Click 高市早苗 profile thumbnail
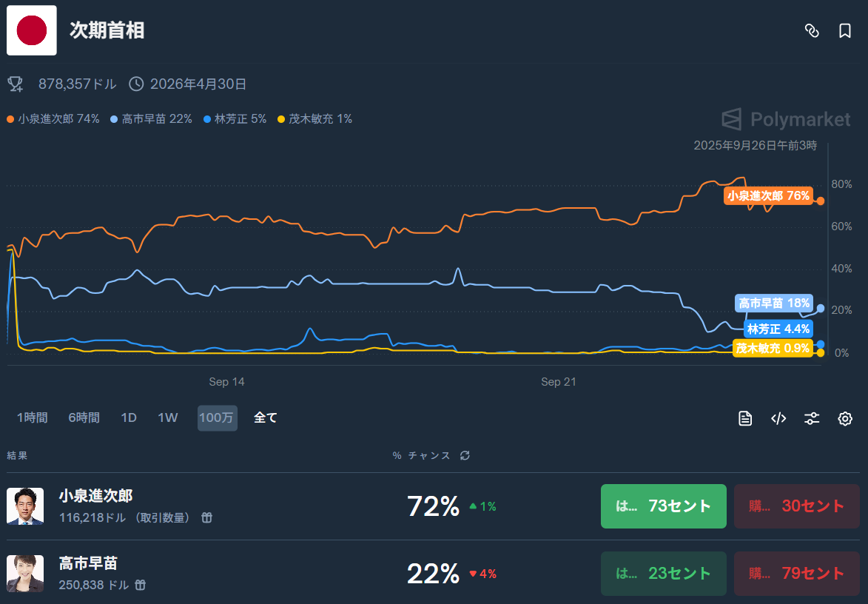Image resolution: width=868 pixels, height=604 pixels. [x=25, y=574]
